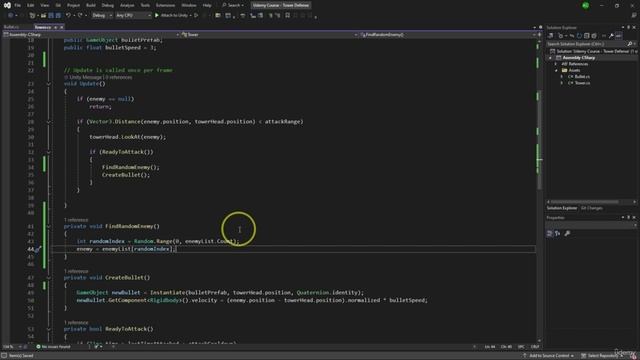Pin the Tower.cs tab
This screenshot has height=360, width=640.
click(x=56, y=27)
